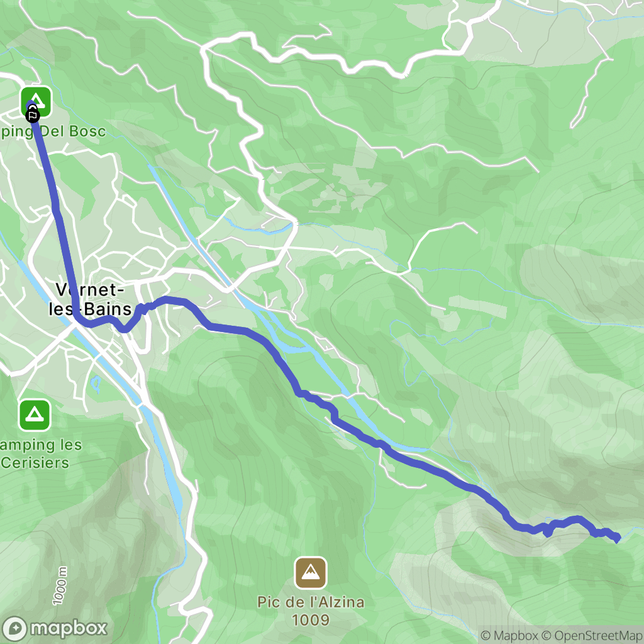The image size is (644, 644).
Task: Click the word Cerisiers in the campsite label
Action: pyautogui.click(x=35, y=463)
